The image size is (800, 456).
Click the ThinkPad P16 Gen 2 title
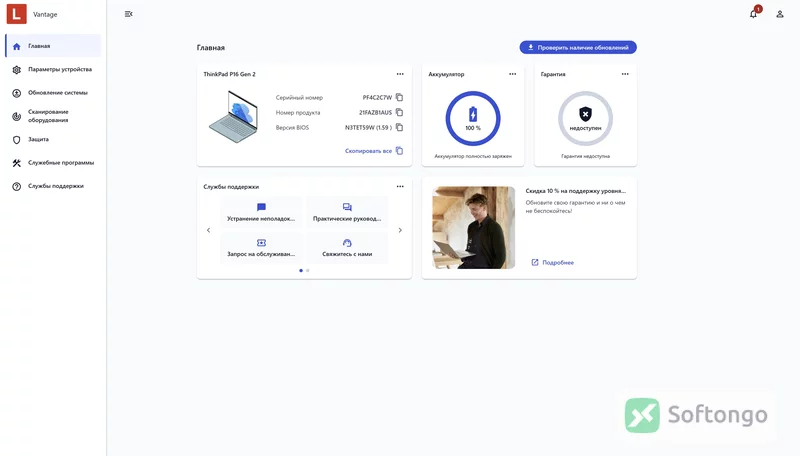(x=230, y=74)
